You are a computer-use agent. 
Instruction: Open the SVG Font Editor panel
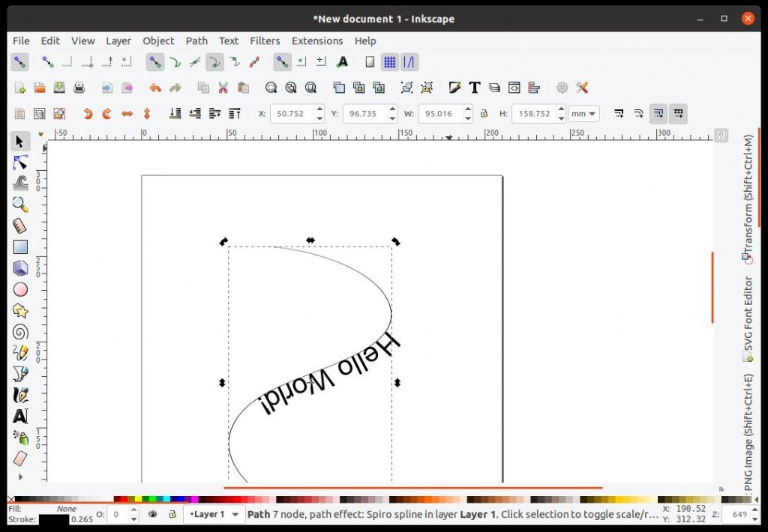pyautogui.click(x=747, y=318)
